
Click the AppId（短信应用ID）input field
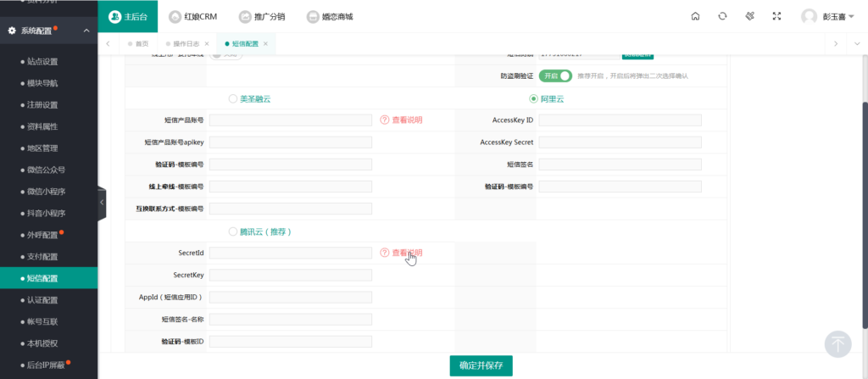coord(291,297)
